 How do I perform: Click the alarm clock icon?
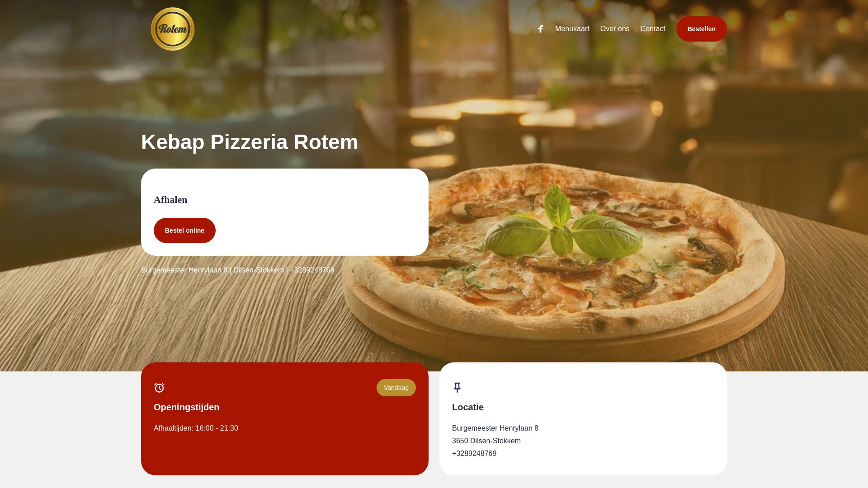[x=159, y=388]
